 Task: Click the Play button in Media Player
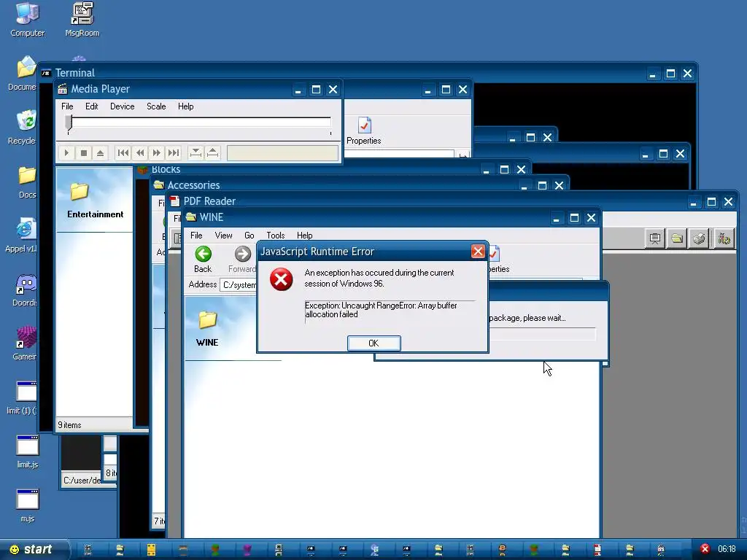pyautogui.click(x=66, y=153)
